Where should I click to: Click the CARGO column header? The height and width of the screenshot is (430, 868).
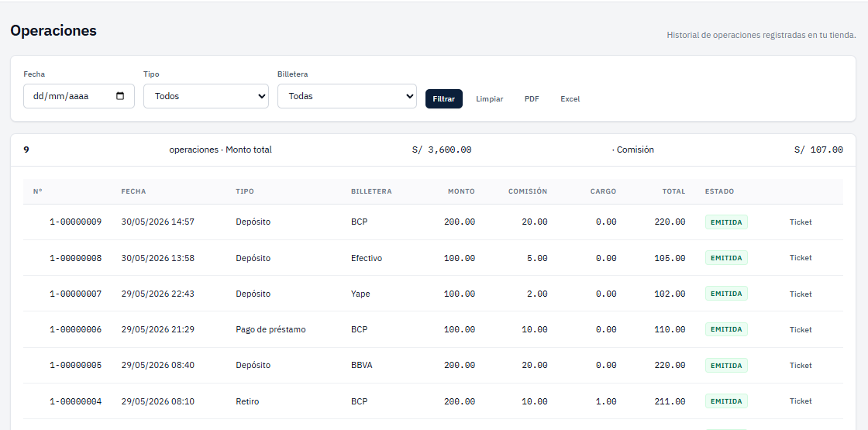coord(603,191)
